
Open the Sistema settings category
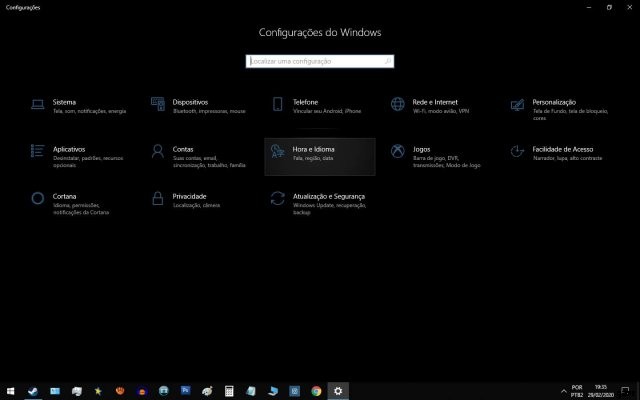[64, 102]
